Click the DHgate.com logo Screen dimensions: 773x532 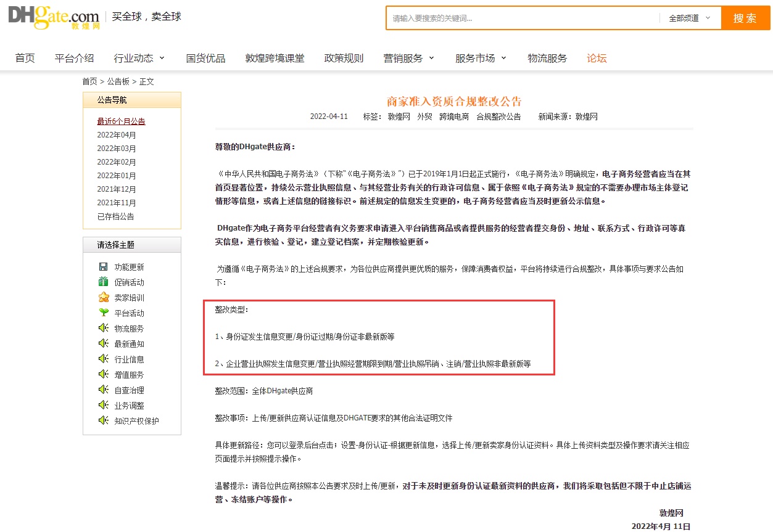54,18
